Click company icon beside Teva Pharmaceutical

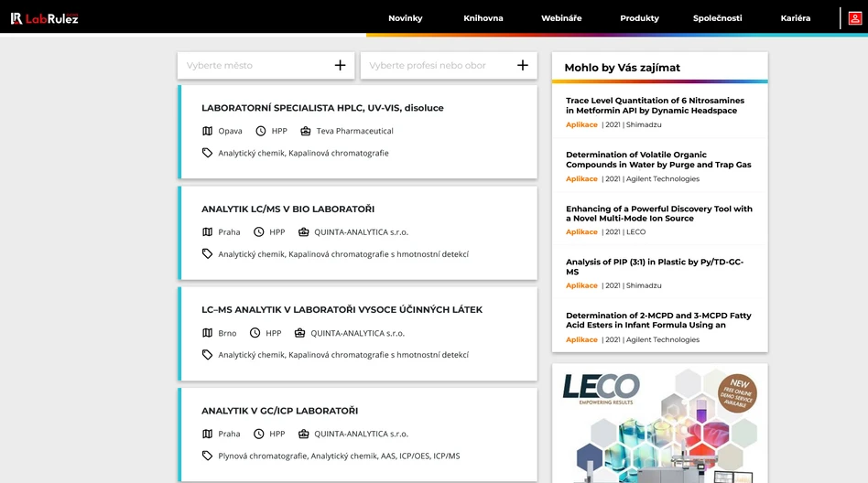tap(306, 131)
